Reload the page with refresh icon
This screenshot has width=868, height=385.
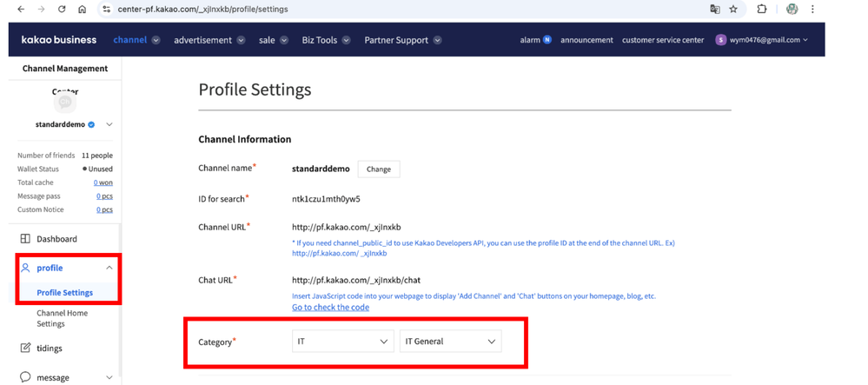point(62,10)
